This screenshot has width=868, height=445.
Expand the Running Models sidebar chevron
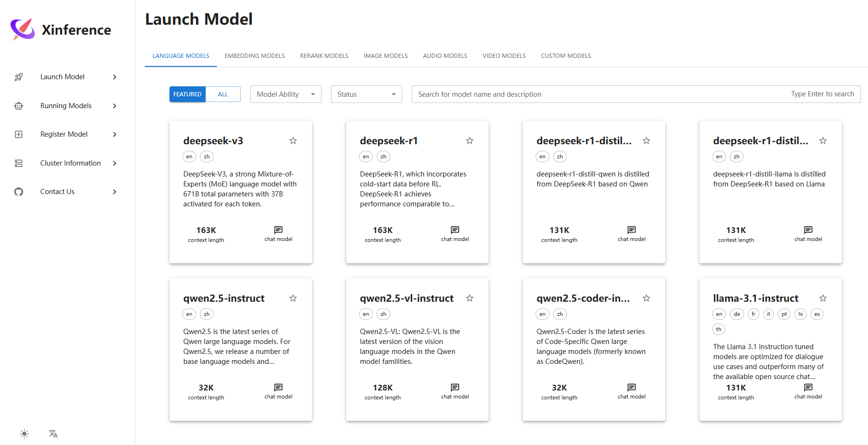coord(114,106)
